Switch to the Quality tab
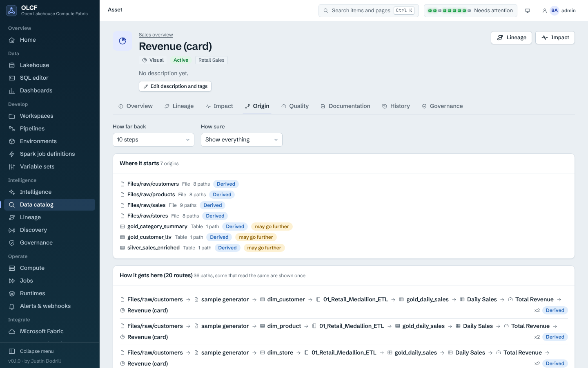Screen dimensions: 588x368 (x=295, y=106)
